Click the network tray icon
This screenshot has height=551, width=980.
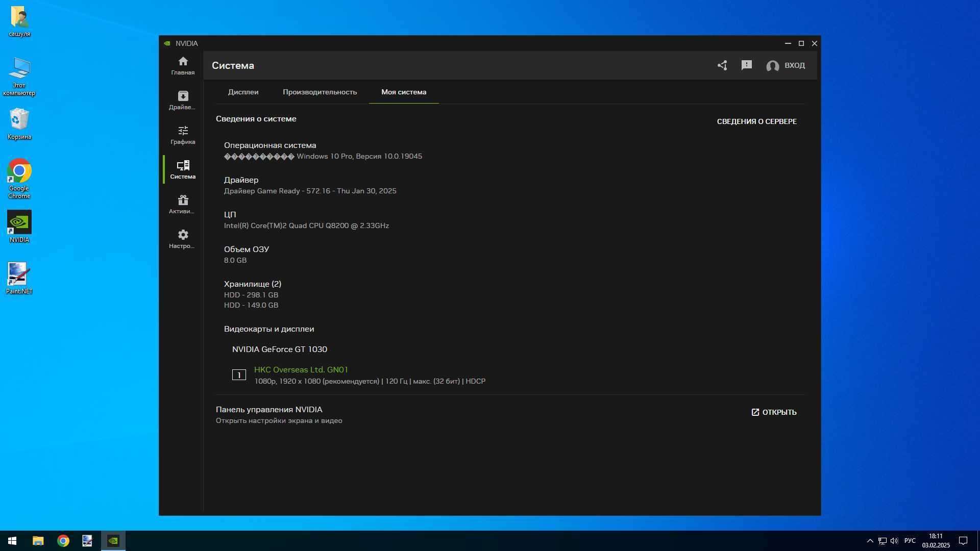click(x=883, y=541)
